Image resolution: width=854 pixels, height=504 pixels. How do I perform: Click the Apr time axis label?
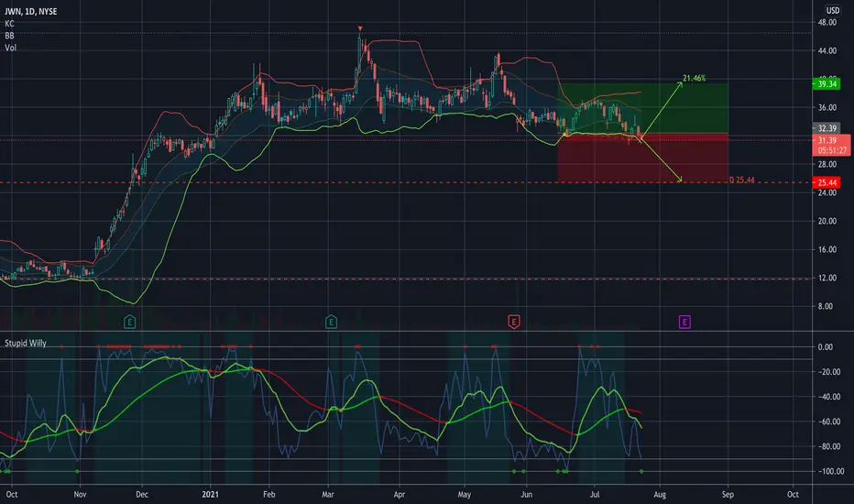[x=400, y=494]
